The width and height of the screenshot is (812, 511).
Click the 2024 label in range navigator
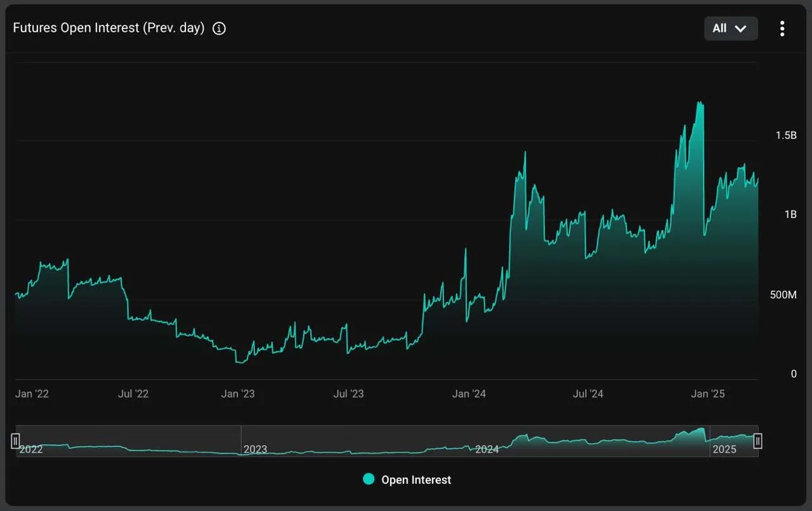[487, 449]
